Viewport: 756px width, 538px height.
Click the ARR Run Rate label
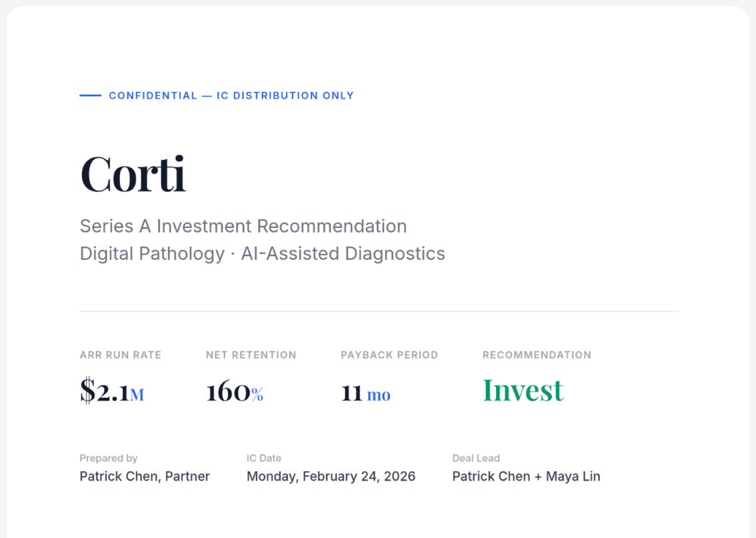click(x=120, y=355)
